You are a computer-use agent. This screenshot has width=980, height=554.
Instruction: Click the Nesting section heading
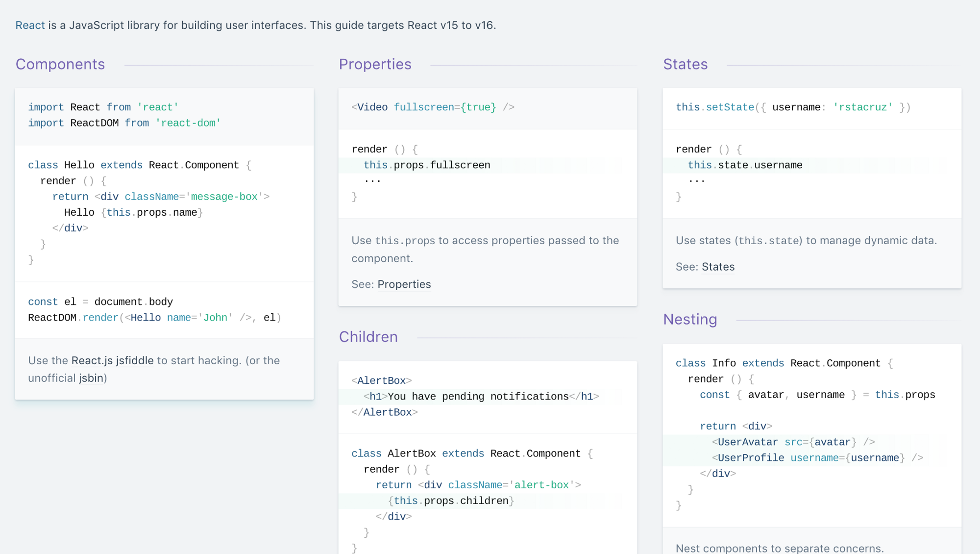[690, 319]
